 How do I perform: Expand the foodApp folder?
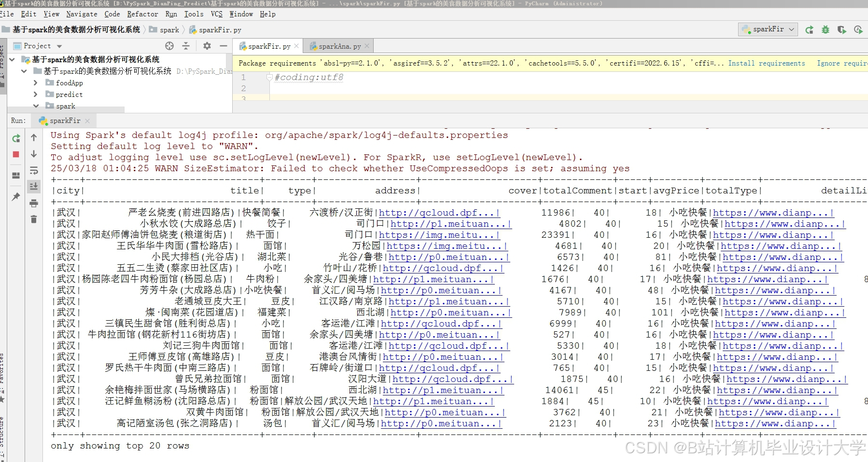pos(35,82)
